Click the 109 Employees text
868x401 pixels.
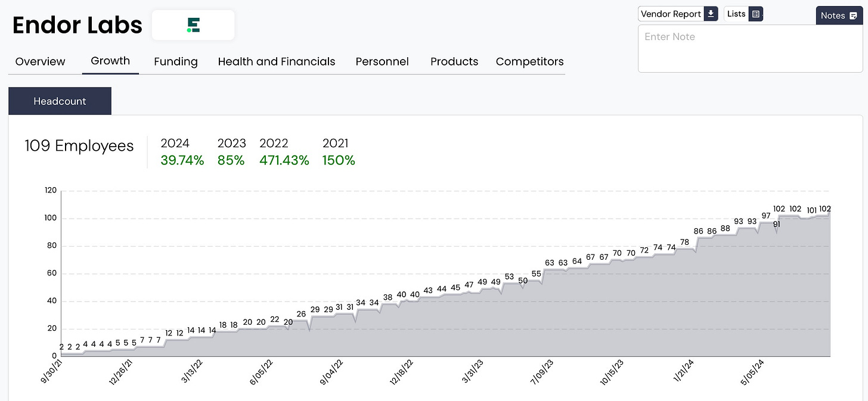click(79, 146)
